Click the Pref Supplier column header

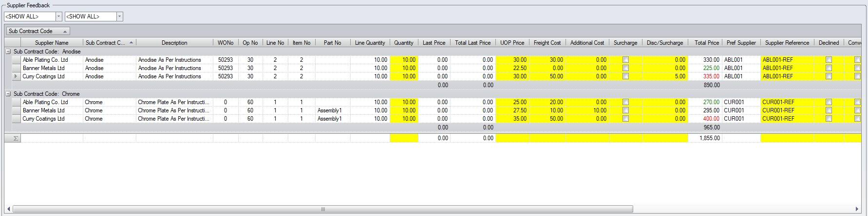(x=741, y=43)
